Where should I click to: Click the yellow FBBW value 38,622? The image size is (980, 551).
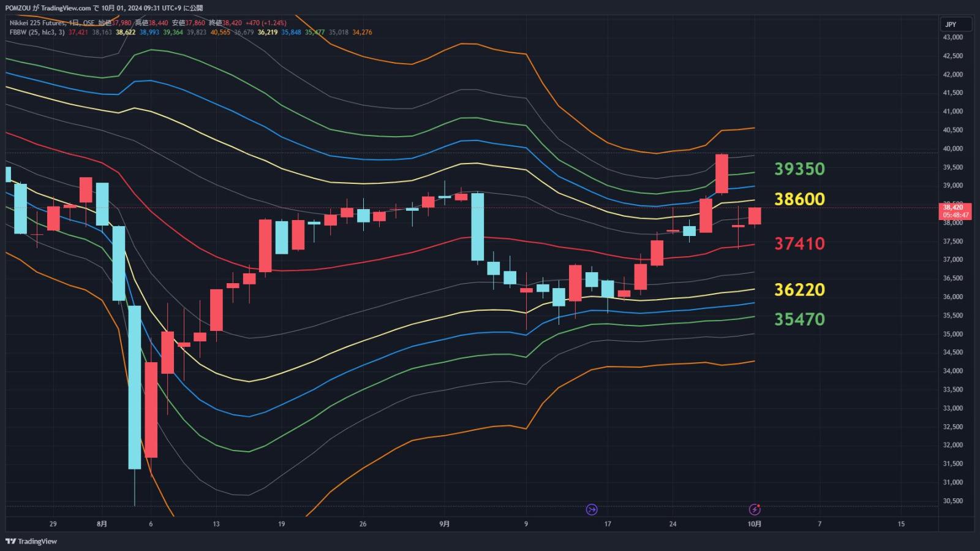click(x=126, y=32)
